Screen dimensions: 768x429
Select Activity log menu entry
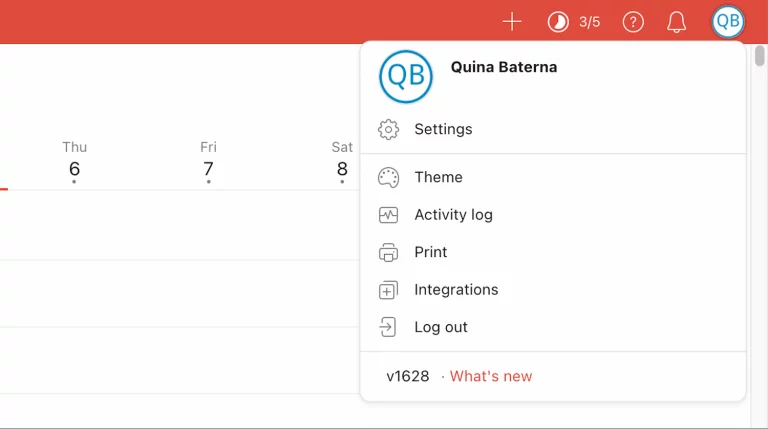(x=453, y=214)
